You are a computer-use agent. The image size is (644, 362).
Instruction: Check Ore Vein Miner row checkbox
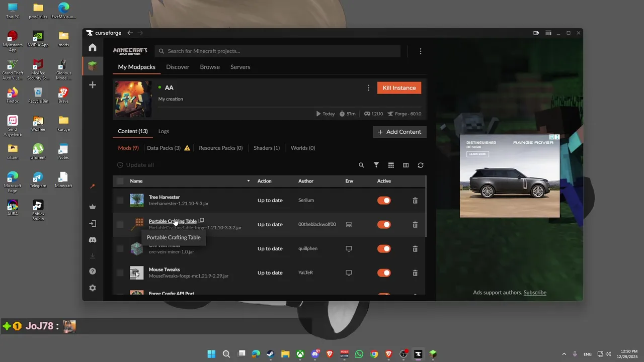(120, 248)
